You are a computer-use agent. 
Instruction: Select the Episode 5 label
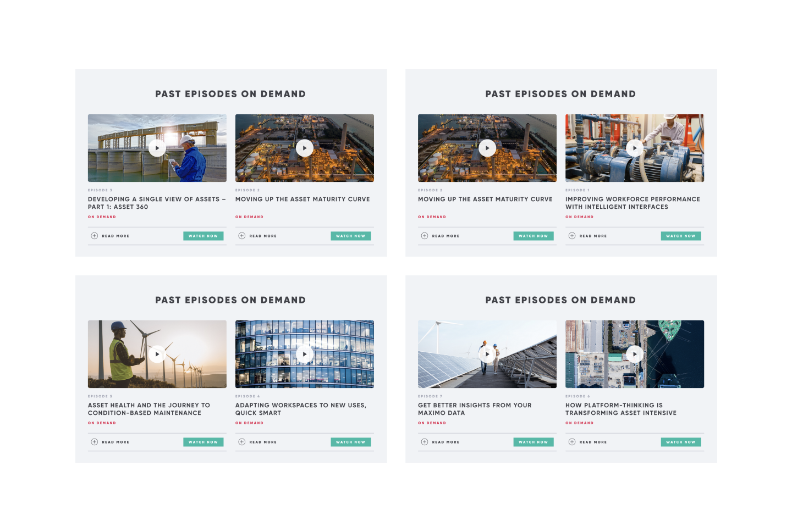[100, 396]
